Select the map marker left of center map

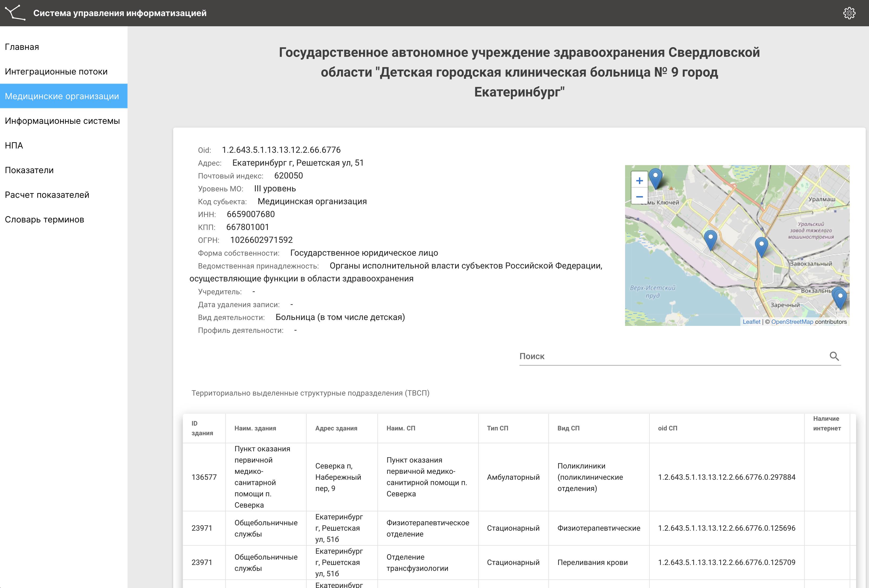tap(711, 240)
